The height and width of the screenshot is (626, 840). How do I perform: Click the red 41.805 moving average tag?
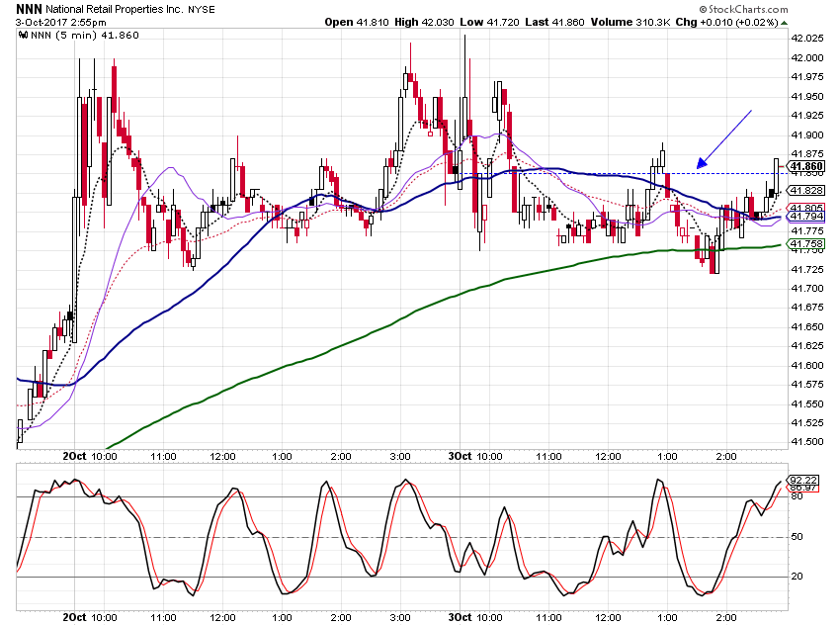click(806, 208)
